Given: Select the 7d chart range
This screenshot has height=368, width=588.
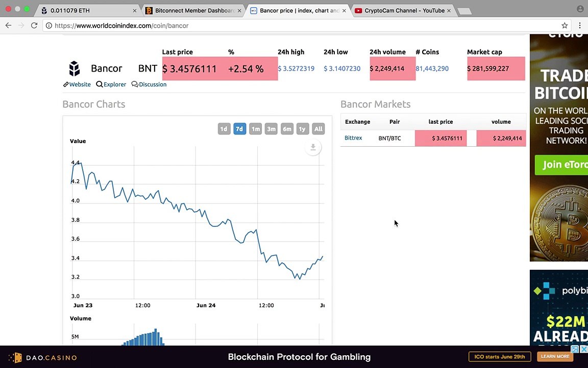Looking at the screenshot, I should pyautogui.click(x=239, y=129).
